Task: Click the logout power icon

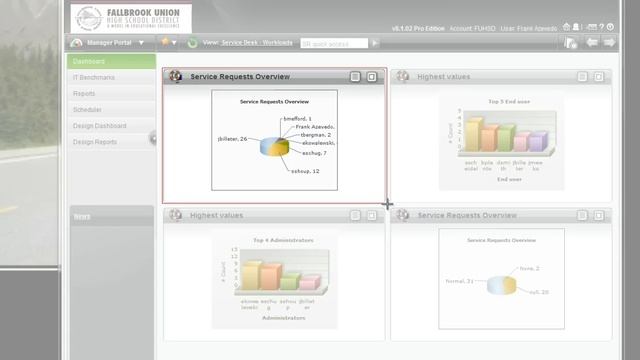Action: (x=610, y=27)
